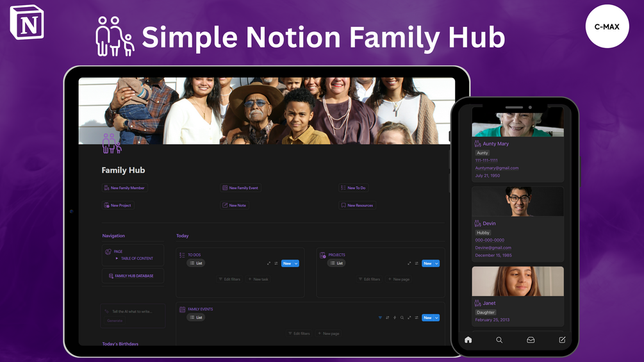Viewport: 644px width, 362px height.
Task: Open Family Events in full page
Action: click(409, 318)
